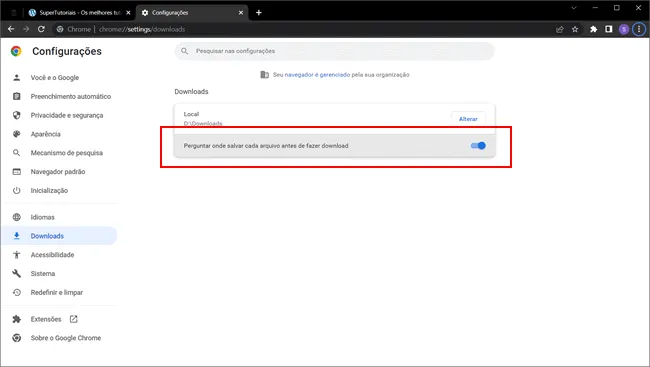
Task: Open Você e o Google section
Action: pos(55,78)
